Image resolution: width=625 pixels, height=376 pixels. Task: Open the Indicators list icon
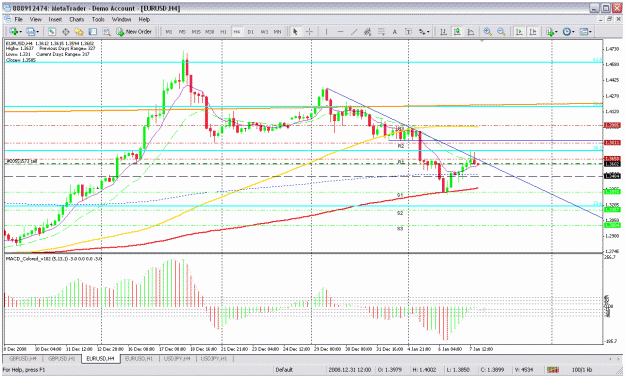(x=550, y=31)
